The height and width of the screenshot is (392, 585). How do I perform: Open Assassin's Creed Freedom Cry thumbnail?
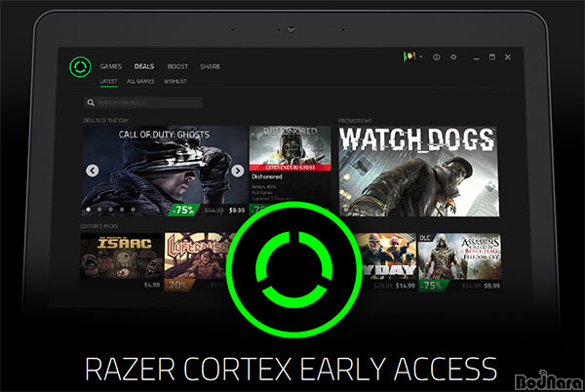(459, 256)
